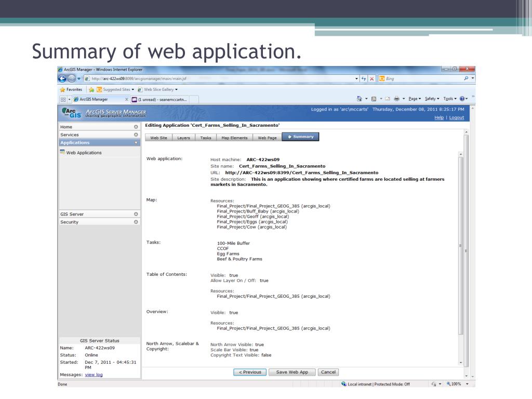Viewport: 532px width, 399px height.
Task: Click the application URL text
Action: tap(302, 172)
